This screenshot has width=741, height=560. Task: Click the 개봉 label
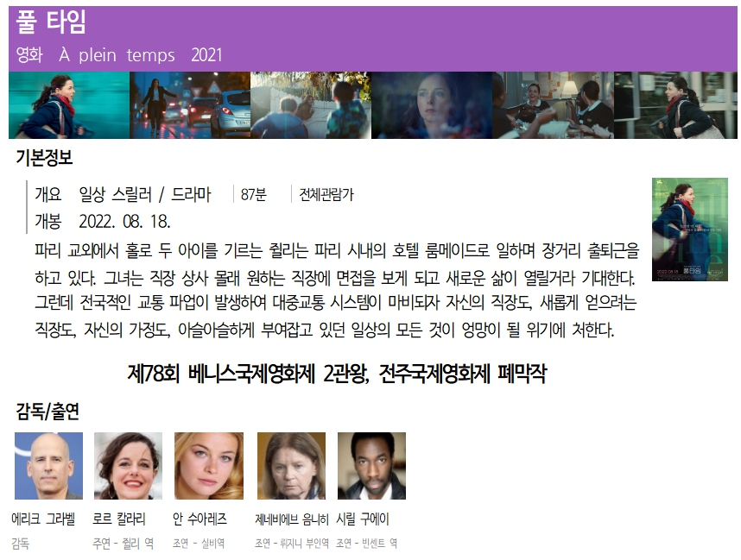click(48, 221)
